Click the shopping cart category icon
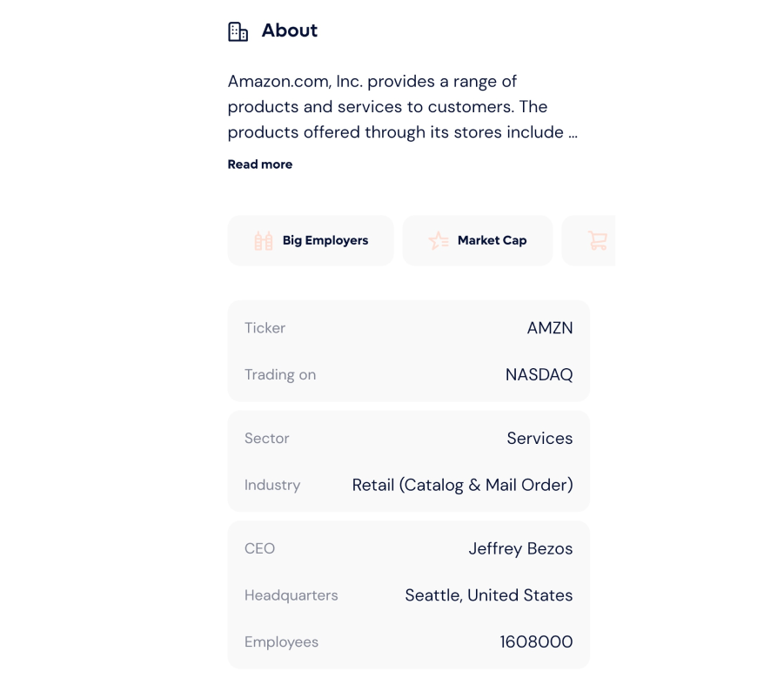Image resolution: width=784 pixels, height=685 pixels. (598, 240)
